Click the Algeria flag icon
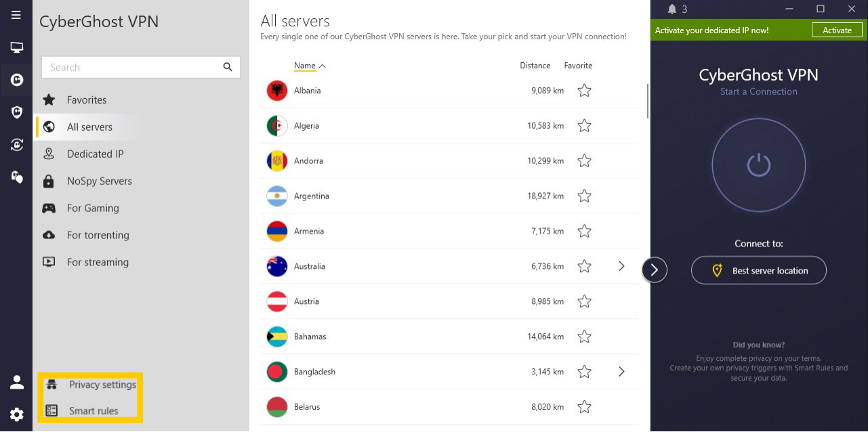 277,125
